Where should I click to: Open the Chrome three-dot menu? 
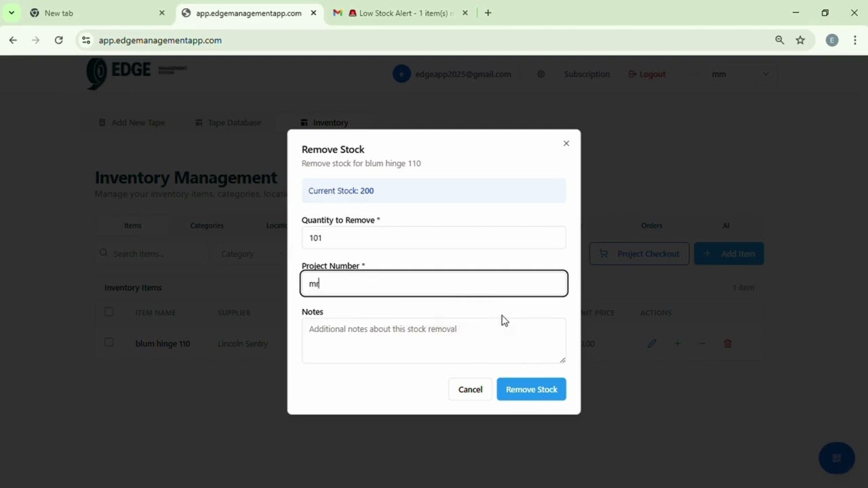coord(854,41)
